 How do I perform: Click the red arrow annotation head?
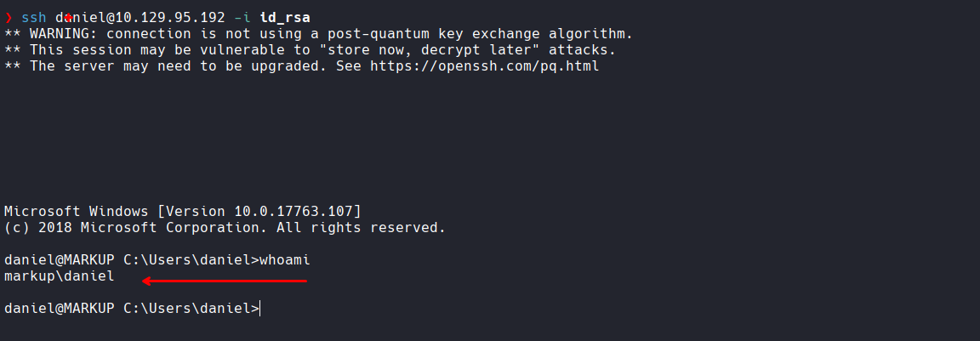147,281
